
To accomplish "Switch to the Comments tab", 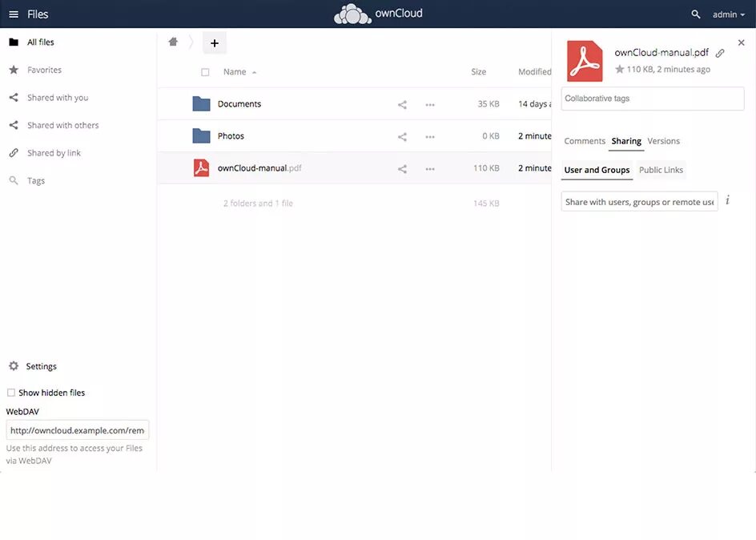I will [x=585, y=141].
